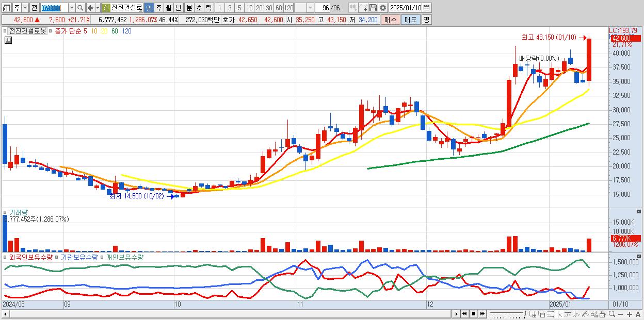Viewport: 644px width, 320px height.
Task: Click the speaker sound icon
Action: (x=90, y=8)
